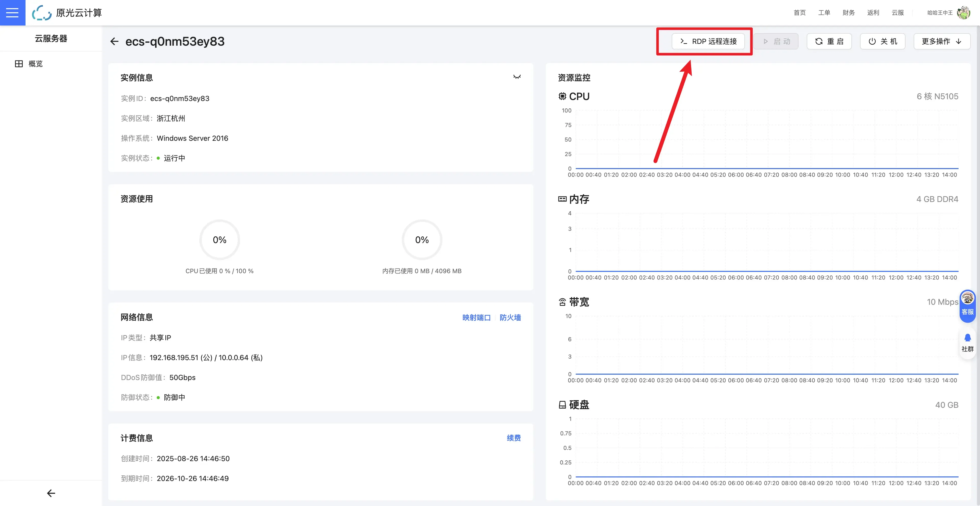Open the 防火墙 link
Screen dimensions: 980x506
pos(510,318)
